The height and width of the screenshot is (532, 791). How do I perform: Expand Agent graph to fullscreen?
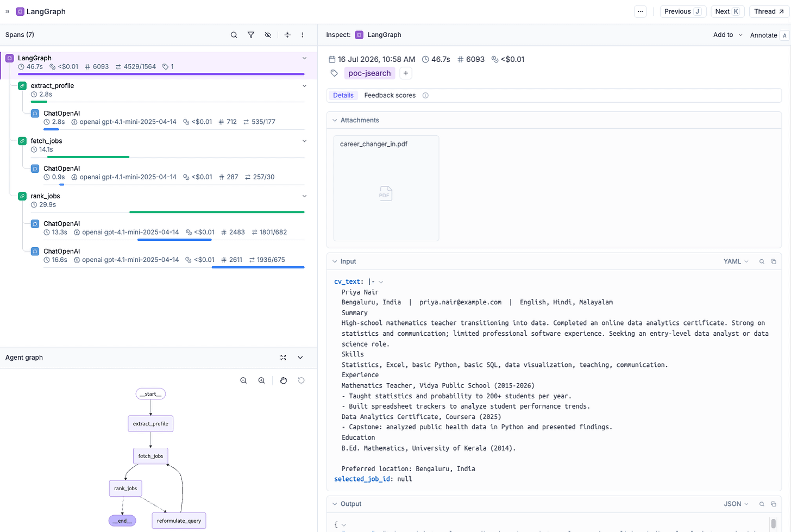(283, 358)
